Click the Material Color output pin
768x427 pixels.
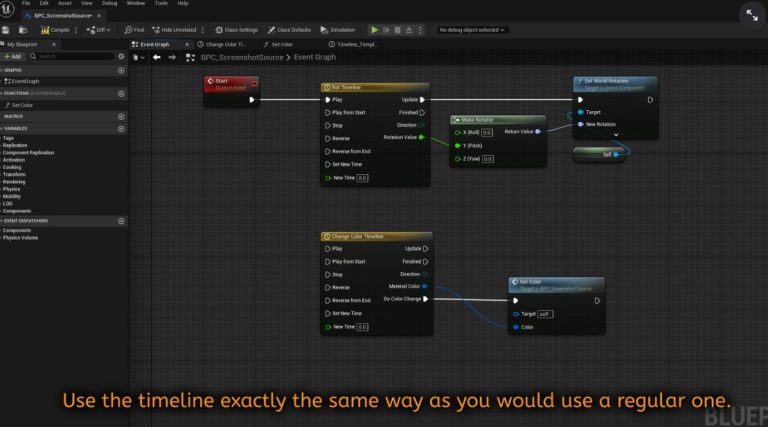pyautogui.click(x=425, y=286)
